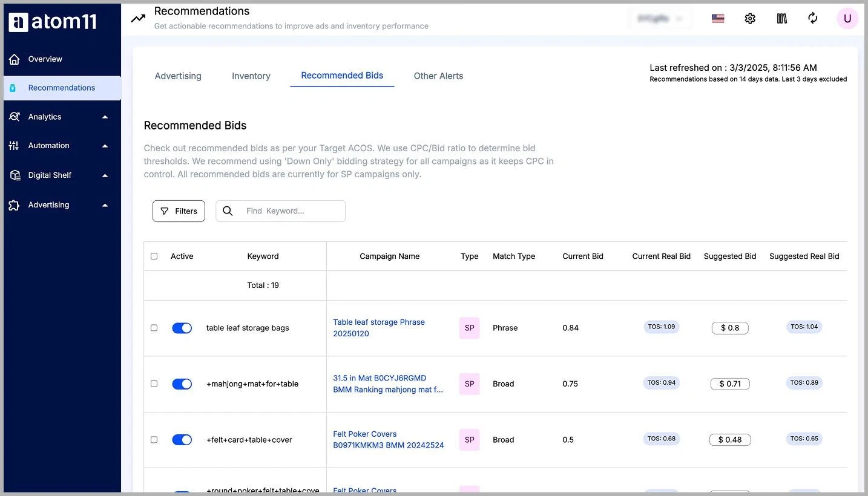Open the blurred account dropdown in header
Image resolution: width=868 pixels, height=496 pixels.
coord(660,19)
